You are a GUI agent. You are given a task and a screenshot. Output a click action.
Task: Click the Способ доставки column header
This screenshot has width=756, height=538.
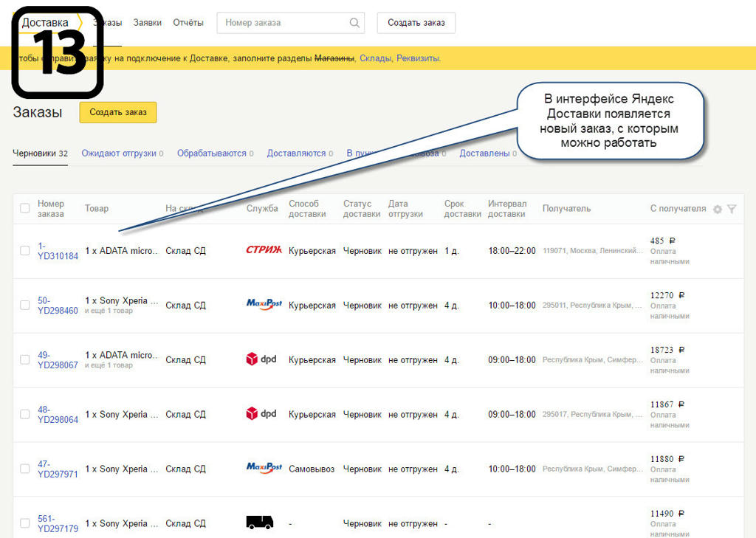pos(307,208)
